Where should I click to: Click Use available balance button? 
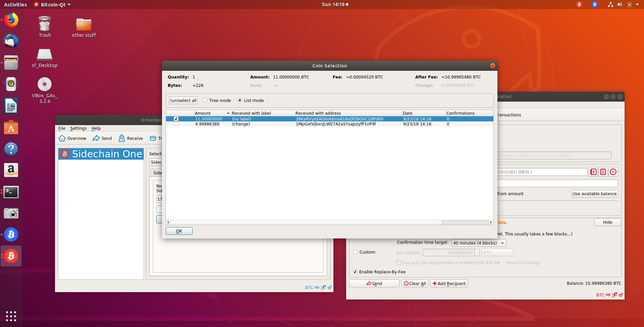click(594, 194)
